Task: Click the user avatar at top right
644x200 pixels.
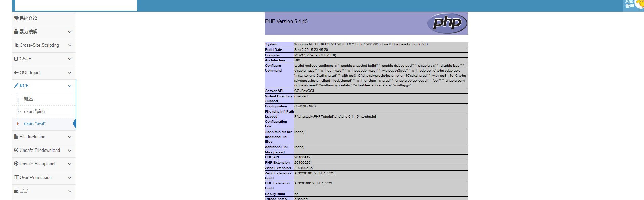Action: [640, 4]
